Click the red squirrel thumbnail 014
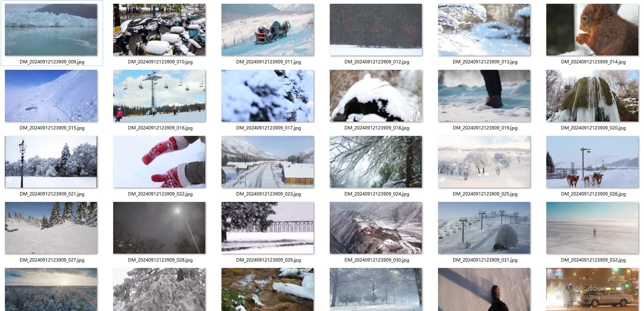Image resolution: width=644 pixels, height=311 pixels. coord(592,30)
